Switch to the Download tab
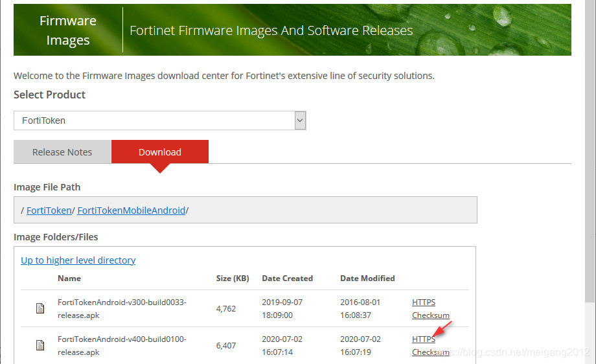Viewport: 596px width, 364px height. tap(160, 152)
